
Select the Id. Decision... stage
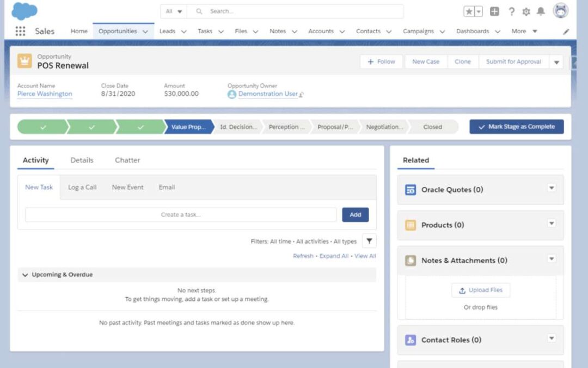click(x=238, y=127)
